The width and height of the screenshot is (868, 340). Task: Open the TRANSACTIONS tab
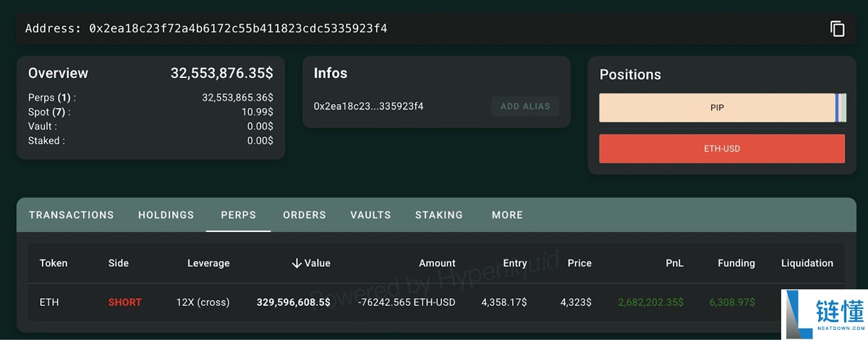pos(72,215)
